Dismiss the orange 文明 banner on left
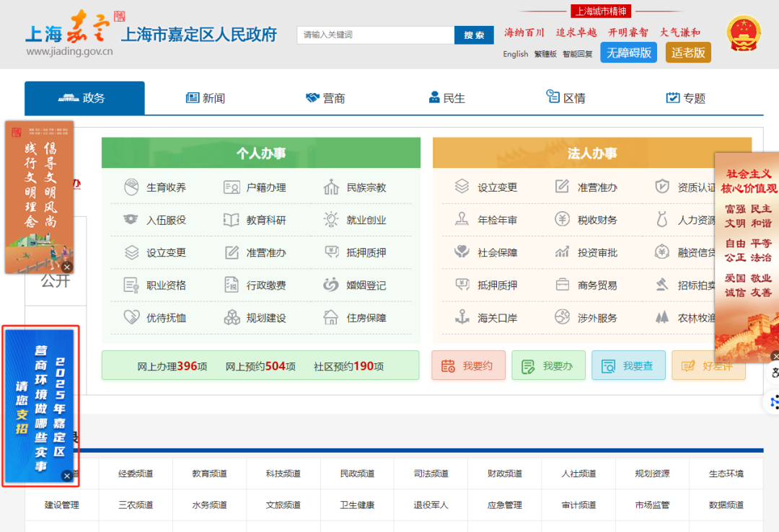This screenshot has width=779, height=532. coord(67,267)
